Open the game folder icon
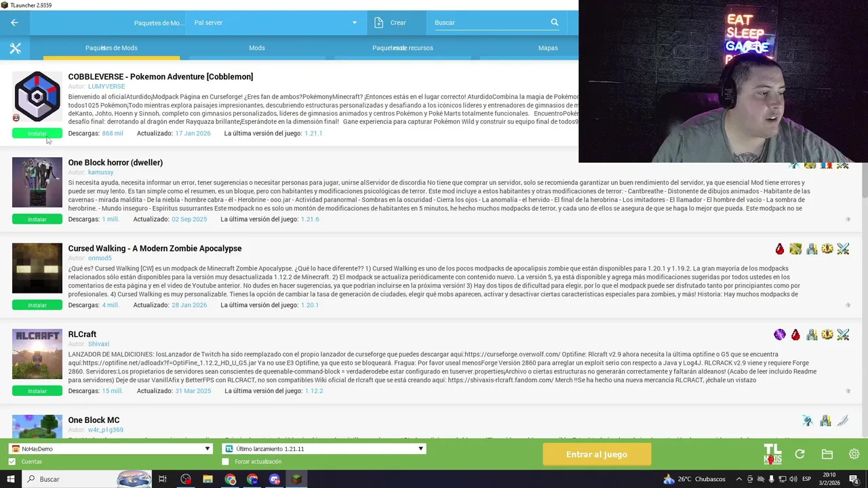Screen dimensions: 868x488 coord(827,454)
